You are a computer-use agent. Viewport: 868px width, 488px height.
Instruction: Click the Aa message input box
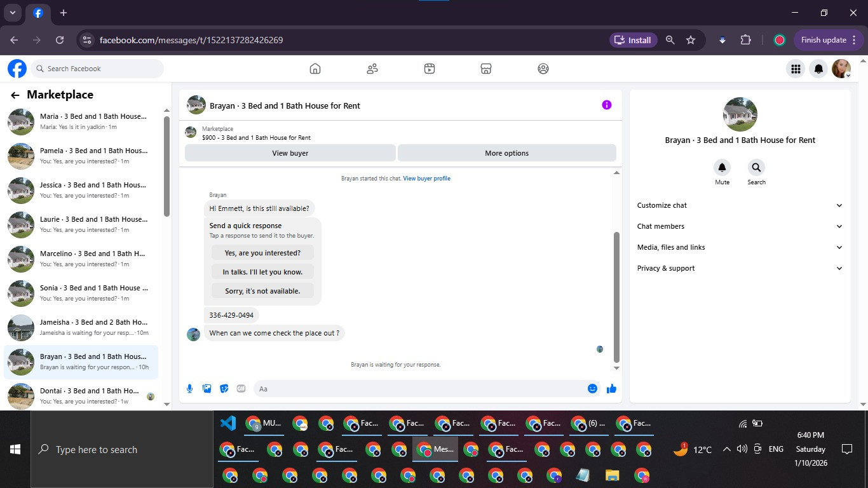click(x=419, y=389)
